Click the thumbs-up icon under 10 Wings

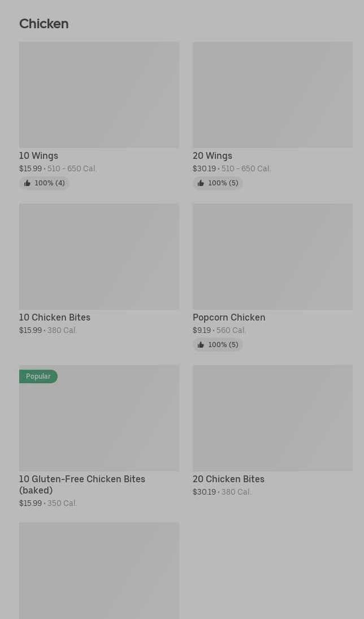pyautogui.click(x=27, y=183)
